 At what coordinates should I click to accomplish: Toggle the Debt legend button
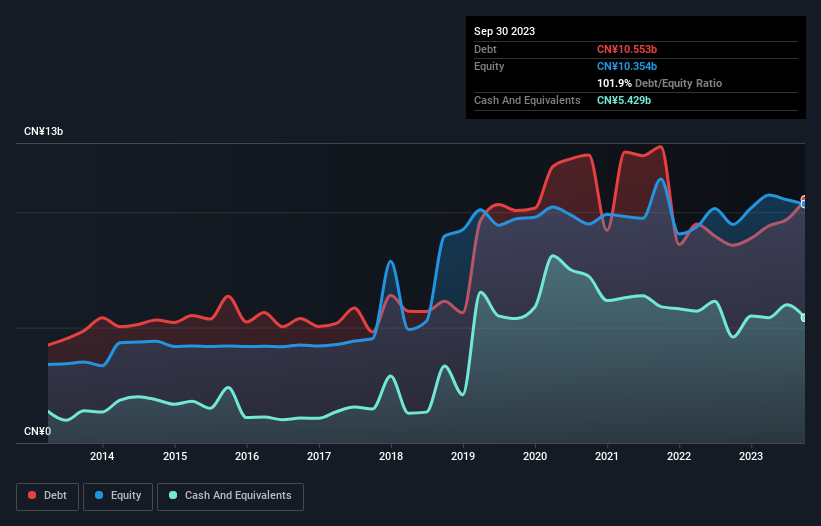coord(48,496)
